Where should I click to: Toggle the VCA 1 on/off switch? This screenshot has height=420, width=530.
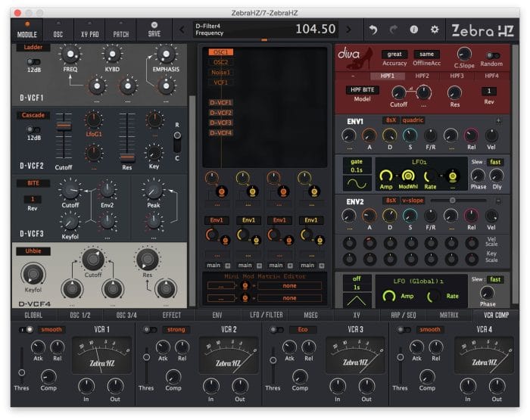(26, 329)
